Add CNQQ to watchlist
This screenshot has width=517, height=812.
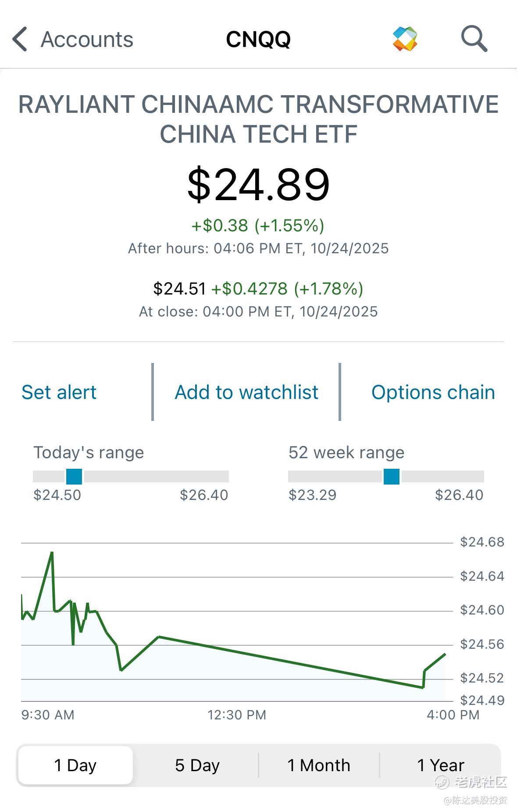[246, 392]
